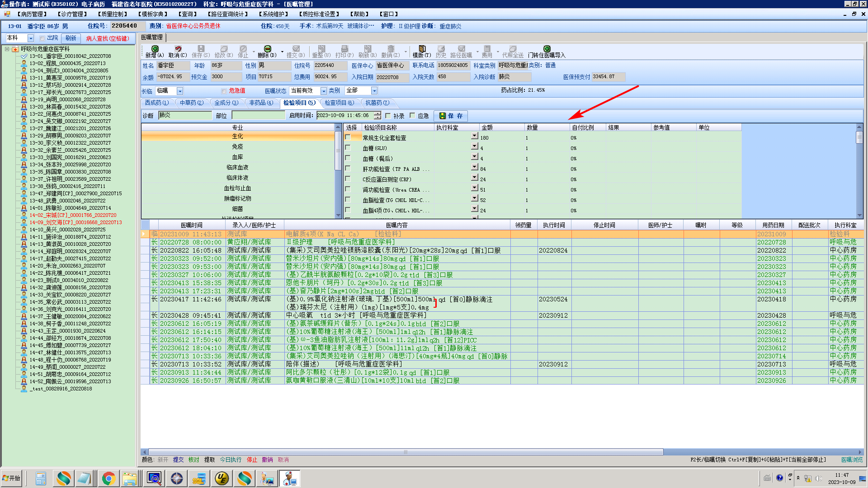Click the 取消(C) cancel icon

178,49
